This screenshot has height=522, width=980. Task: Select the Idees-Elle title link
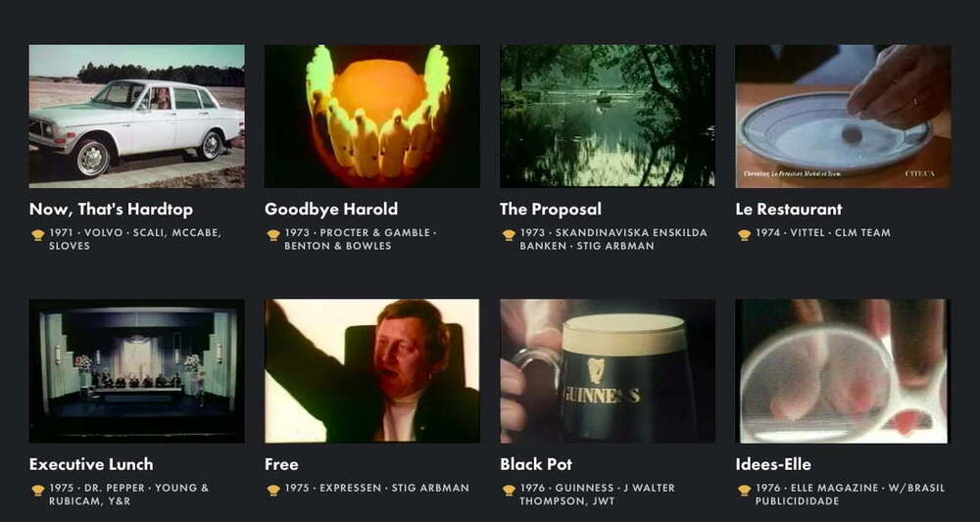pyautogui.click(x=773, y=464)
